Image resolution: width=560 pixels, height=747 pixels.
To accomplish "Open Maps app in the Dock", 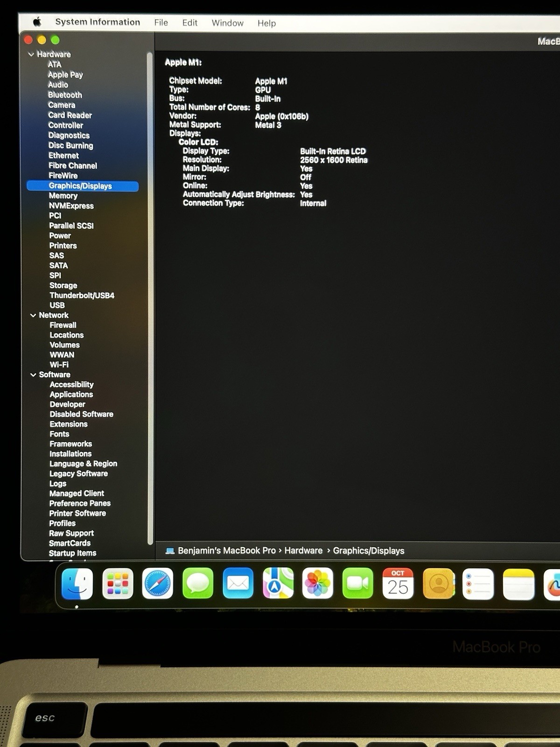I will click(278, 584).
